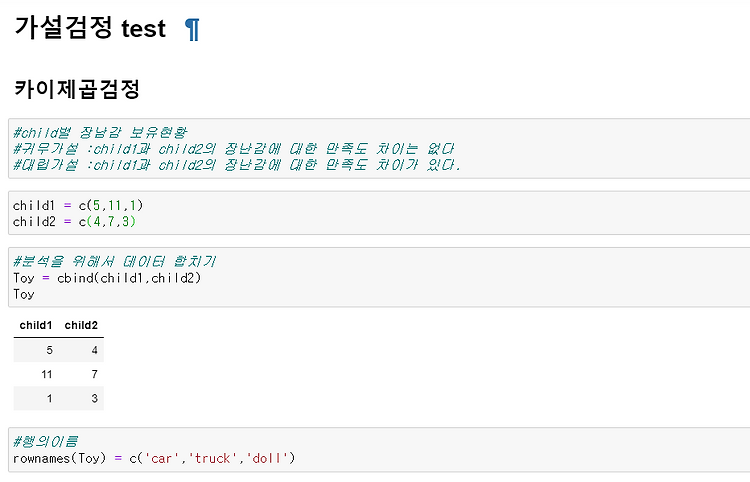
Task: Click the #child별 장난감 보유현황 comment line
Action: point(100,132)
